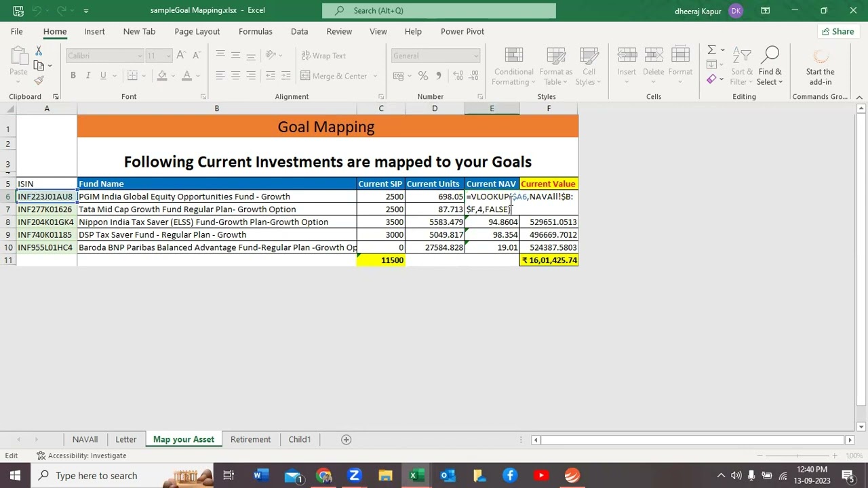Click the Cut scissors icon
This screenshot has width=868, height=488.
39,52
